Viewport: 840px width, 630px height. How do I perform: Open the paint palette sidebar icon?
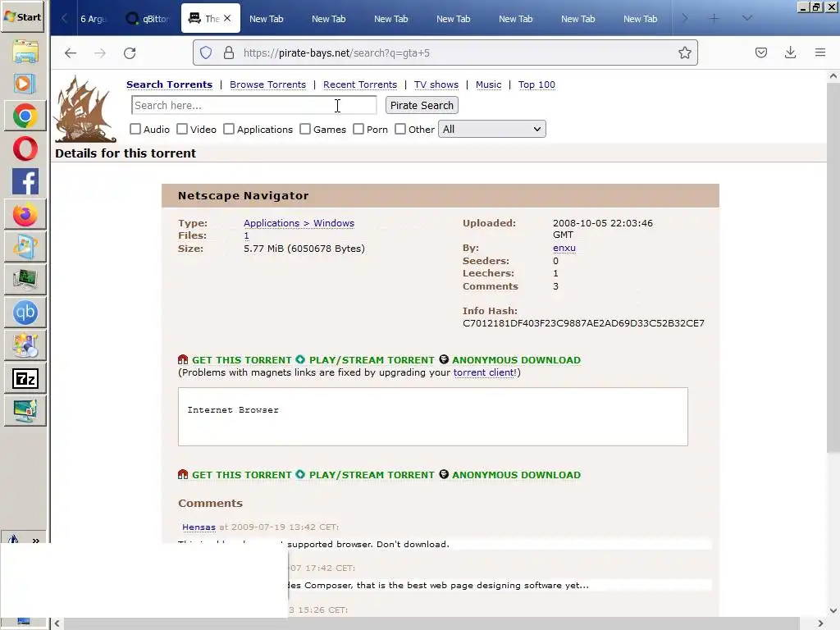(25, 345)
